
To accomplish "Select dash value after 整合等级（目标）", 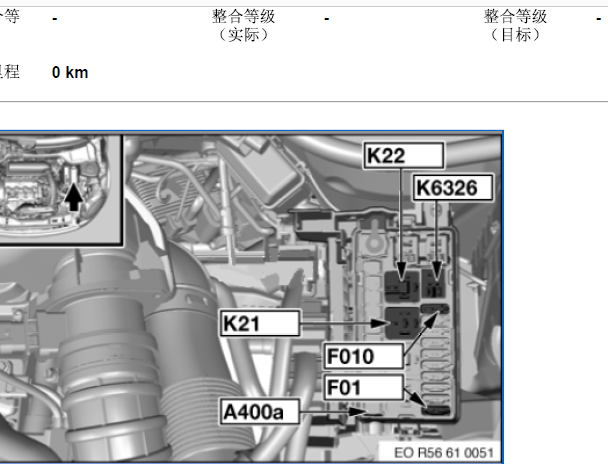I will (x=598, y=18).
